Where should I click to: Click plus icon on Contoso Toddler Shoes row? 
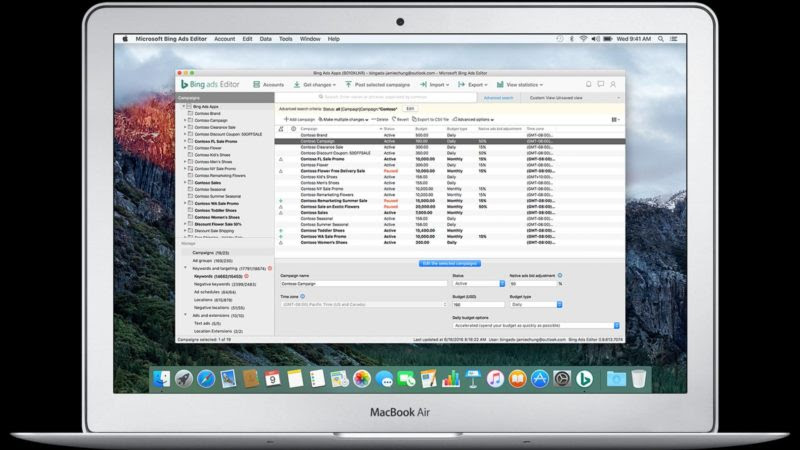[x=281, y=231]
